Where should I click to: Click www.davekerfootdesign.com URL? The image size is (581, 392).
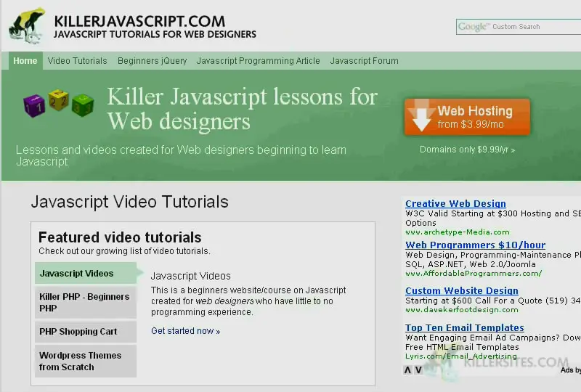click(462, 310)
